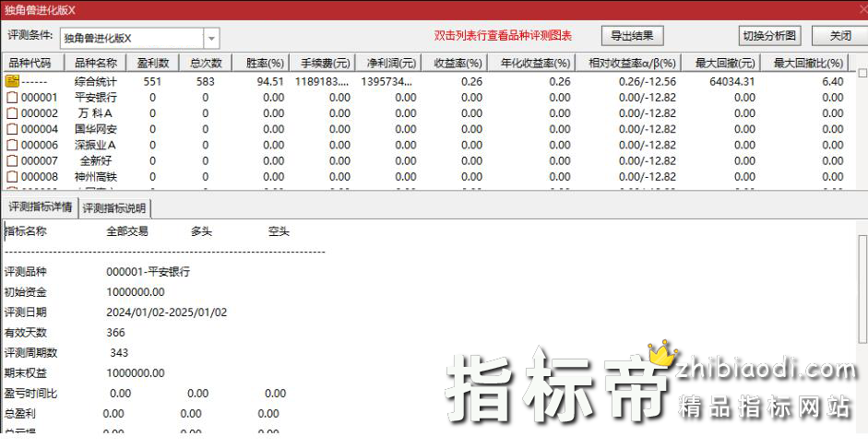The width and height of the screenshot is (868, 448).
Task: Open the 评测条件 dropdown arrow
Action: click(x=211, y=38)
